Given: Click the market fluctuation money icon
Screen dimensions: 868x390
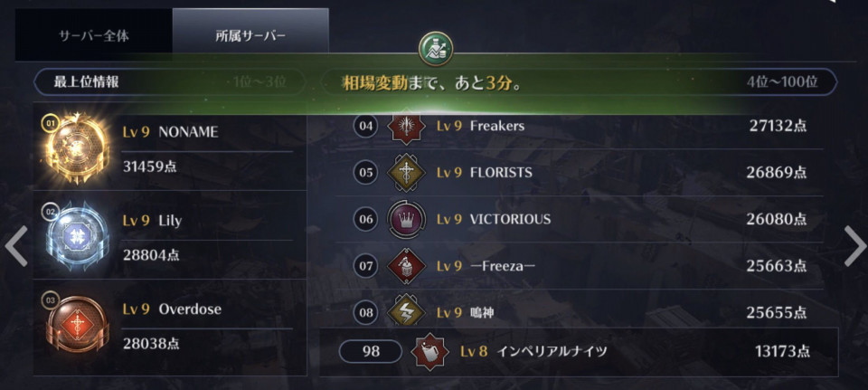Looking at the screenshot, I should [x=436, y=48].
